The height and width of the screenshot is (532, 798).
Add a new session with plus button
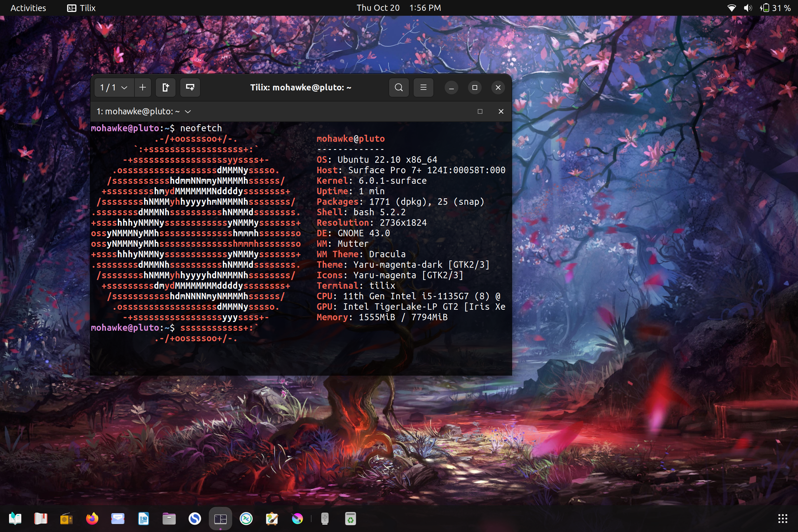[143, 87]
